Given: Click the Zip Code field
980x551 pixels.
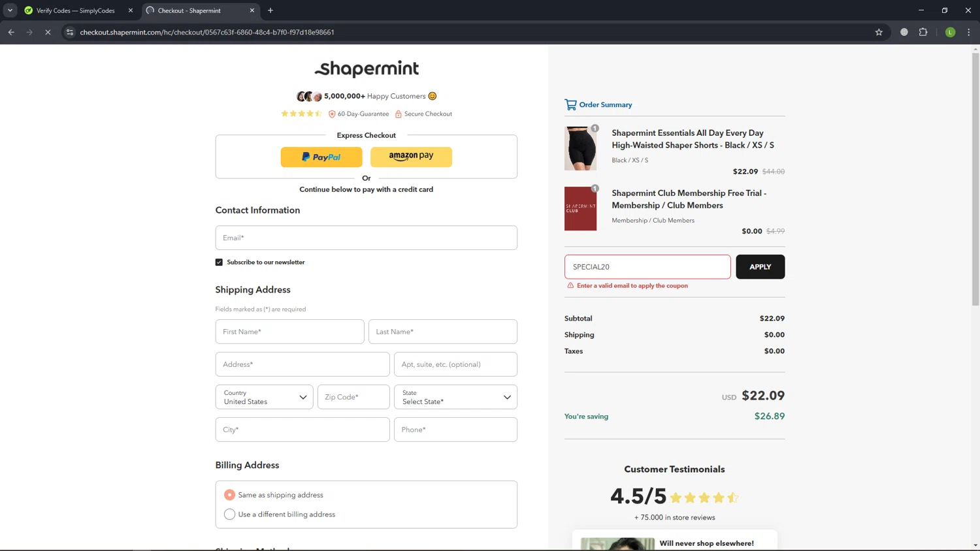Looking at the screenshot, I should click(353, 397).
